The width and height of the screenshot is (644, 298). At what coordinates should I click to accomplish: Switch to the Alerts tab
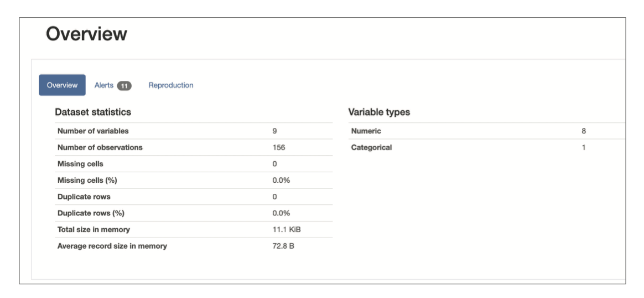[x=105, y=85]
